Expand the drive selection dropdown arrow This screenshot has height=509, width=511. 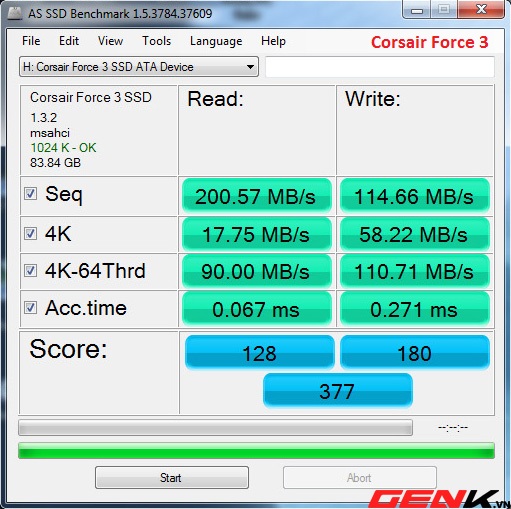250,67
